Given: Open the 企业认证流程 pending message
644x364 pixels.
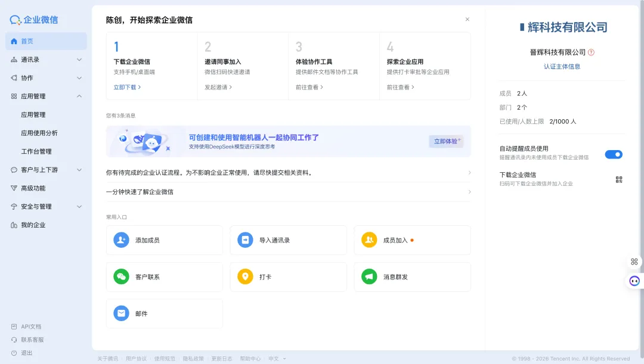Looking at the screenshot, I should click(289, 173).
